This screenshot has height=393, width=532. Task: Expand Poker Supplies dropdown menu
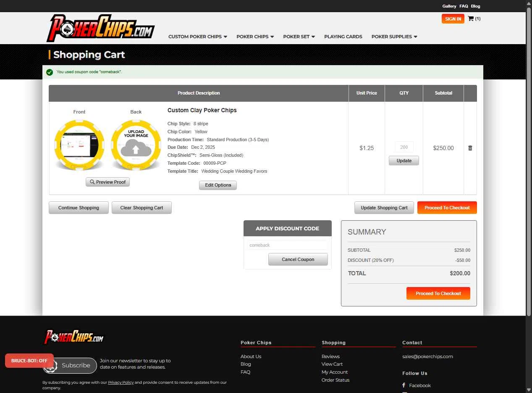[x=394, y=37]
